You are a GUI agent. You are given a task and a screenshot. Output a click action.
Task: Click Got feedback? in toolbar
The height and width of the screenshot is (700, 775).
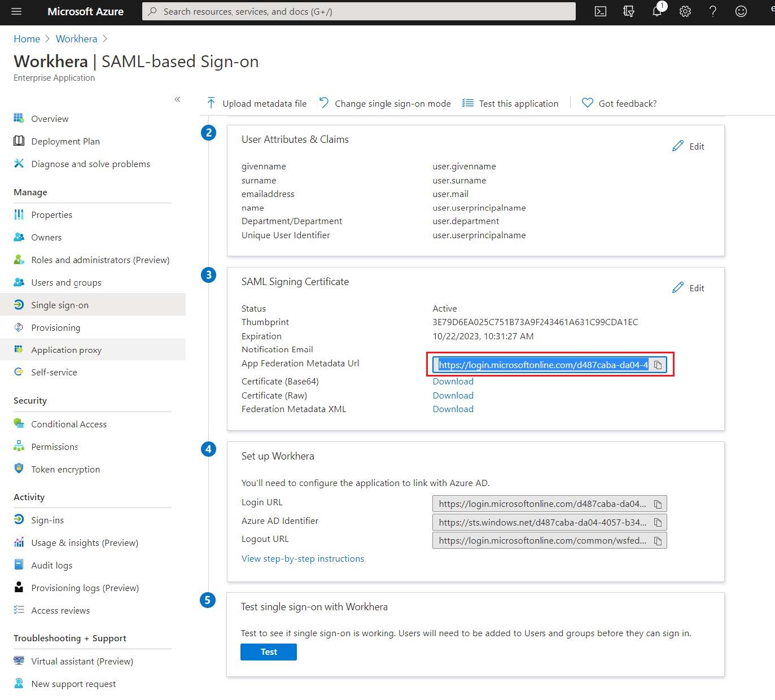coord(619,103)
